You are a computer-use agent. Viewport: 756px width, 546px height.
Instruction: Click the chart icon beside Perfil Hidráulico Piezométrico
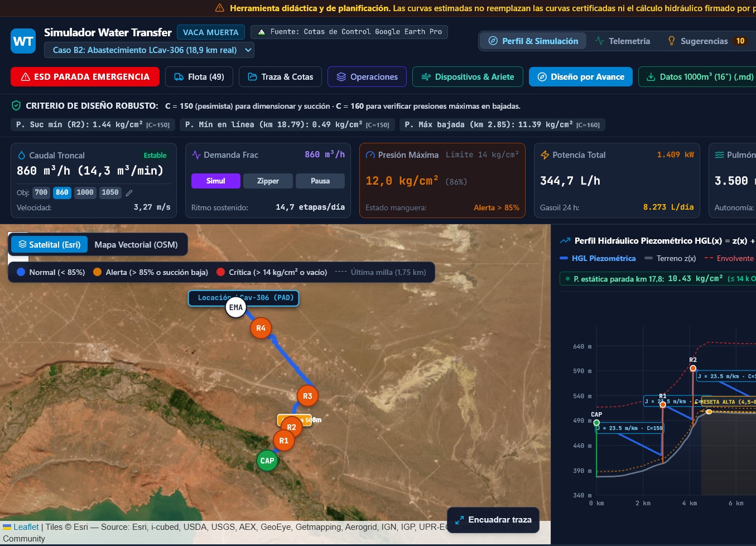pos(565,241)
